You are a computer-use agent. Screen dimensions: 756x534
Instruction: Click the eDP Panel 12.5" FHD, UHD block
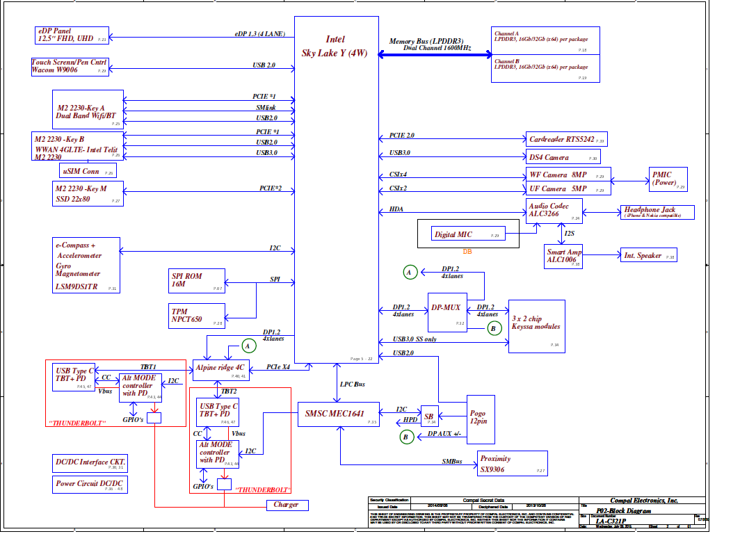pos(72,35)
